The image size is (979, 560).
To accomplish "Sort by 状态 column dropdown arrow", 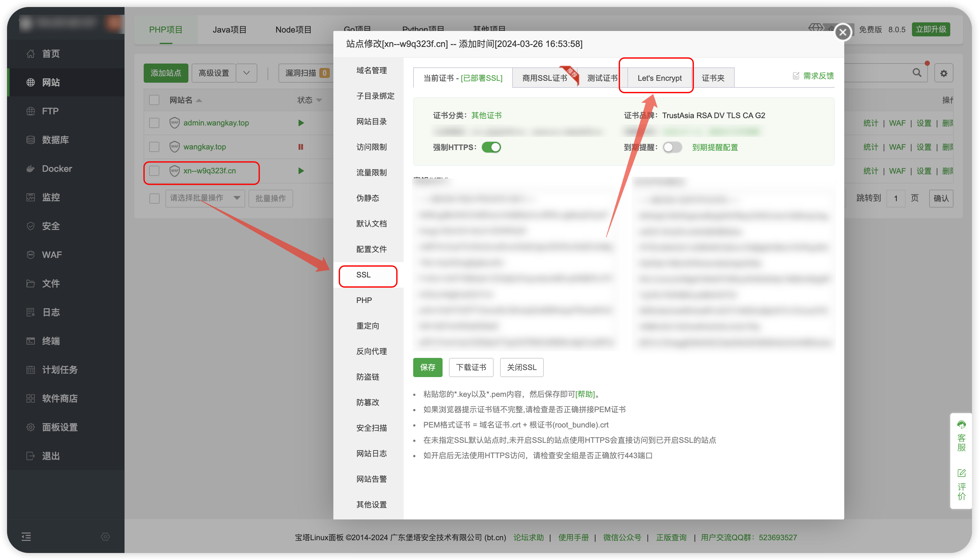I will point(319,100).
